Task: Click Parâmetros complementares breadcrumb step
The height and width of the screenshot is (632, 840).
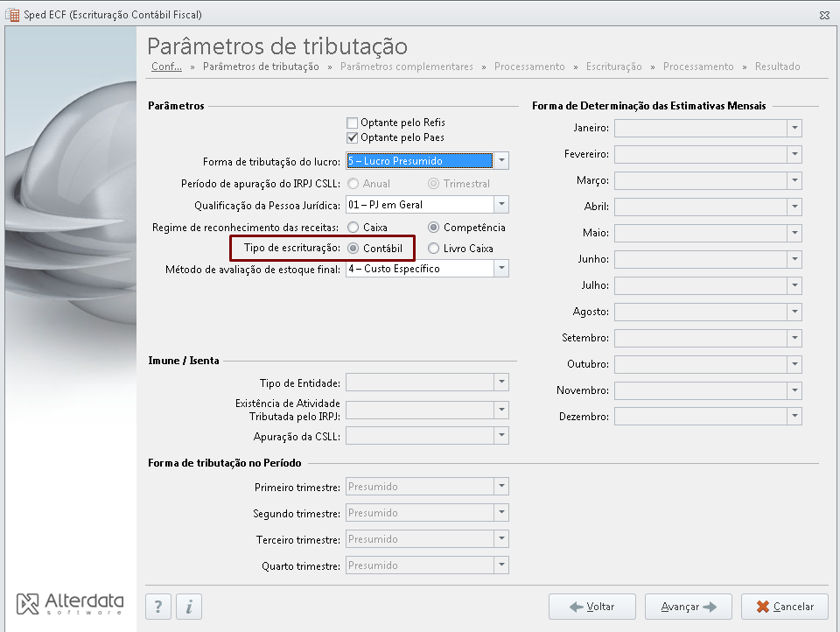Action: (407, 67)
